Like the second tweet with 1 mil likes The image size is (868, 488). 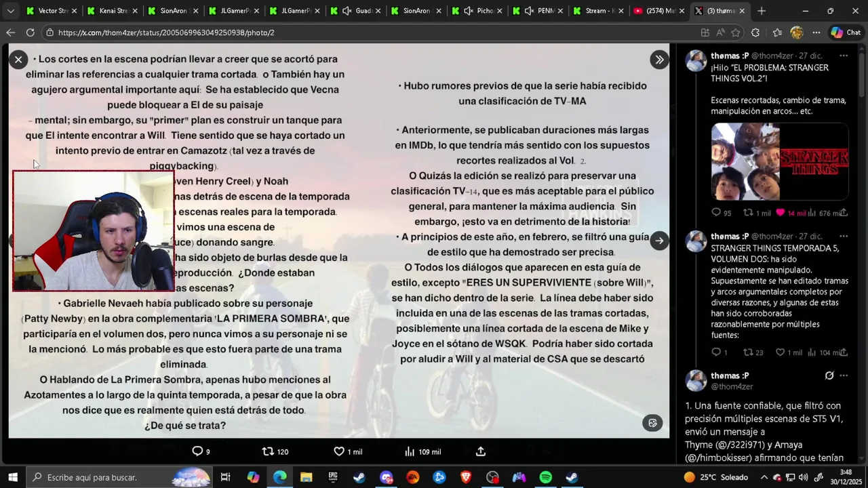(789, 352)
